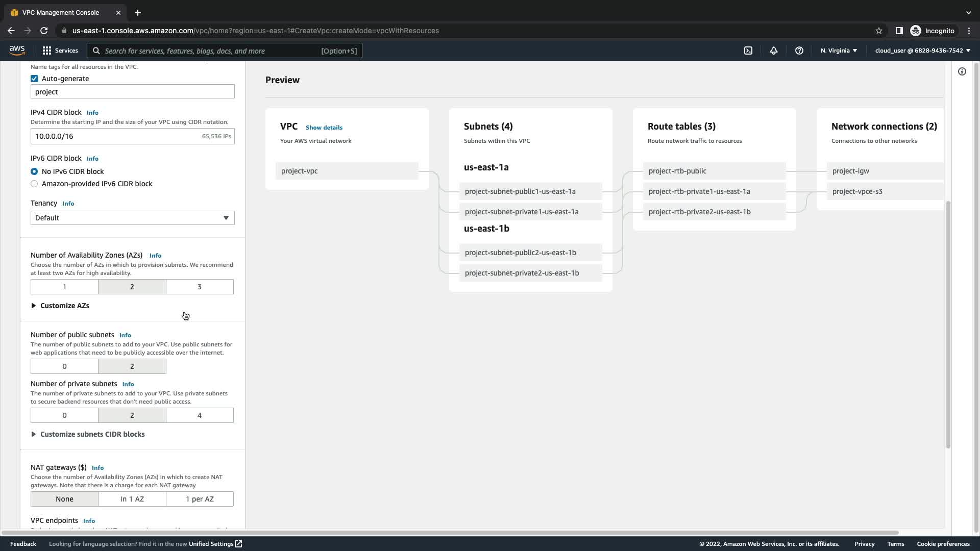Click the AWS logo home icon
This screenshot has height=551, width=980.
pyautogui.click(x=17, y=50)
